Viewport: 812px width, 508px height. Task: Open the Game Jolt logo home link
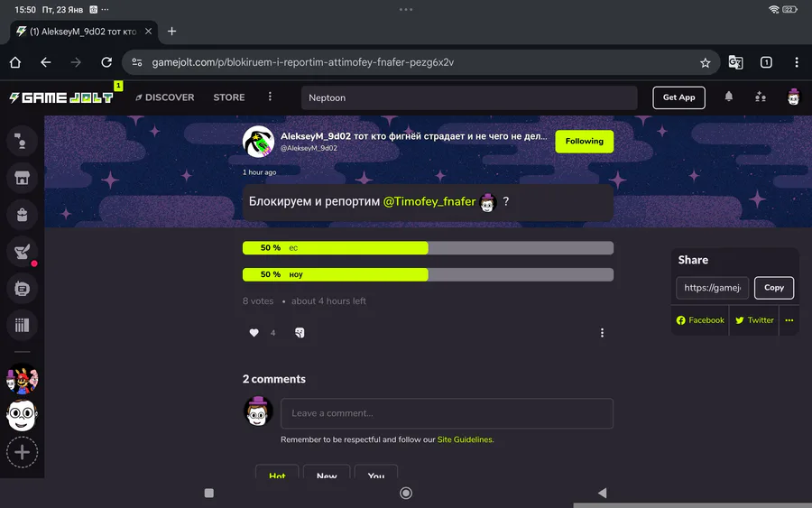point(61,97)
